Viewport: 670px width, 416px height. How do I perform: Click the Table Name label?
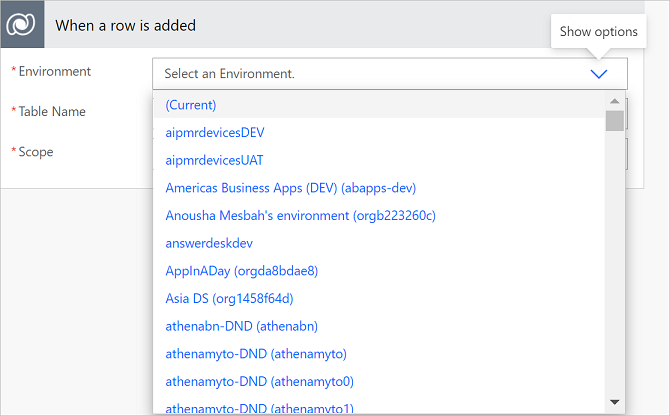point(52,112)
